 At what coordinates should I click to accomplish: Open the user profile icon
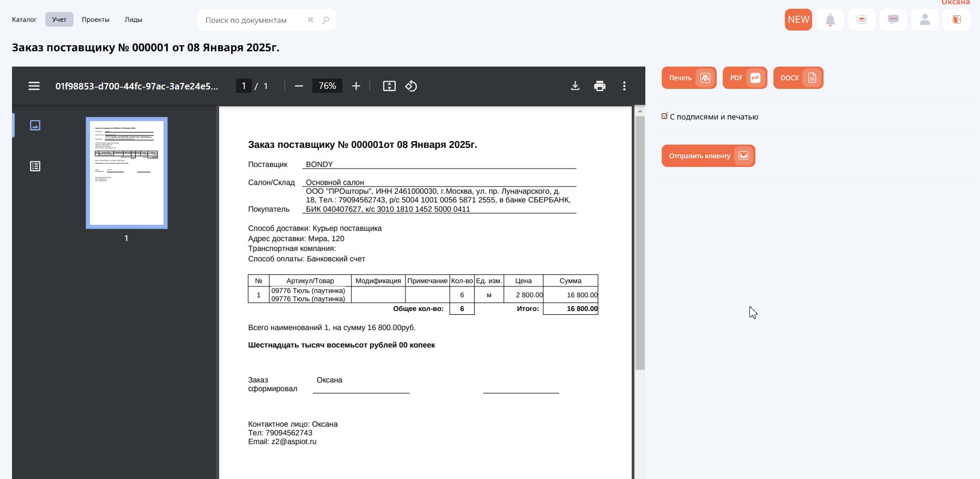(x=924, y=20)
